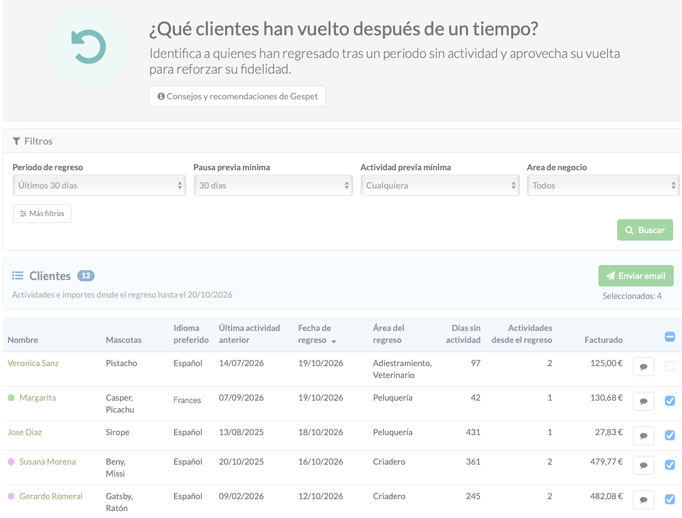The height and width of the screenshot is (518, 682).
Task: Click the 16/10/2026 return date
Action: [321, 461]
